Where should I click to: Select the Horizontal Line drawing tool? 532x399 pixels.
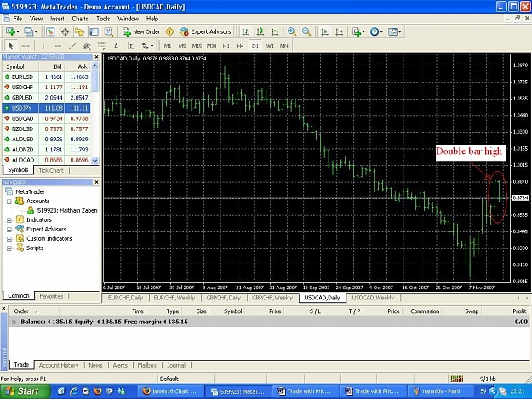coord(58,46)
